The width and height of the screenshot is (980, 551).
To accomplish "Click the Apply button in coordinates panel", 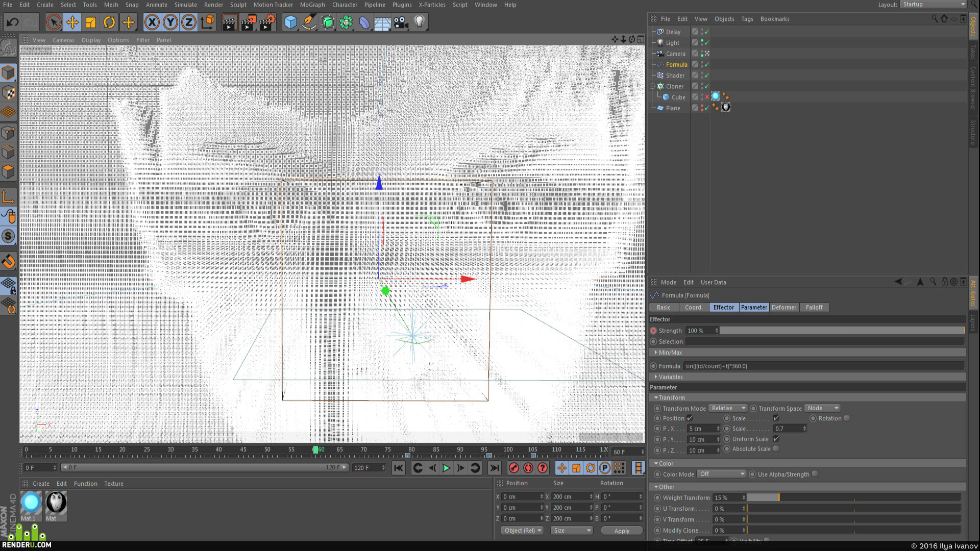I will point(622,531).
